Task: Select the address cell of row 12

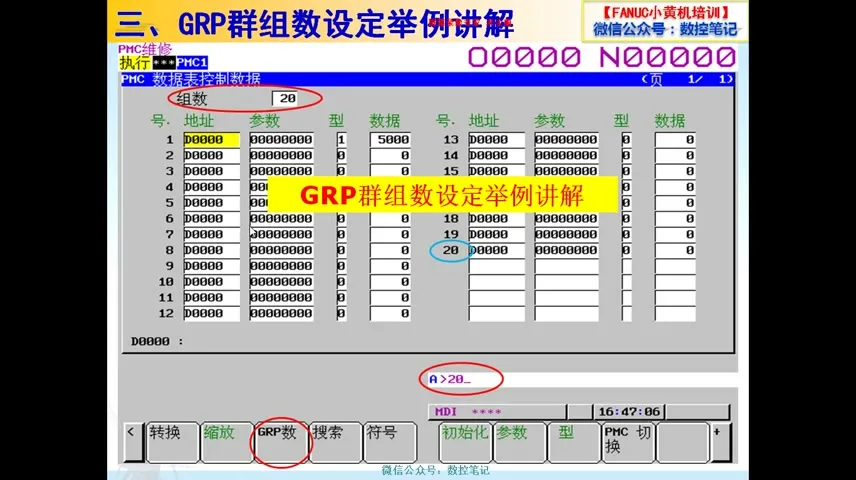Action: coord(211,313)
